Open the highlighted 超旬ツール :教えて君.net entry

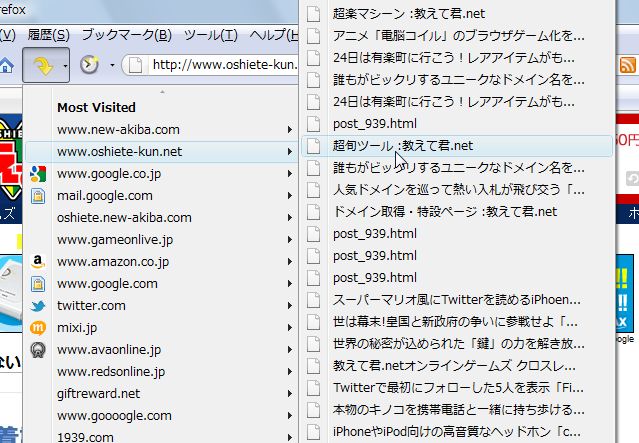(x=456, y=146)
